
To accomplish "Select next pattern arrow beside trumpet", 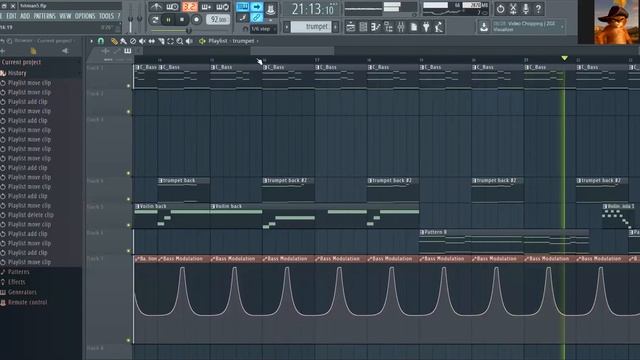I will 336,27.
